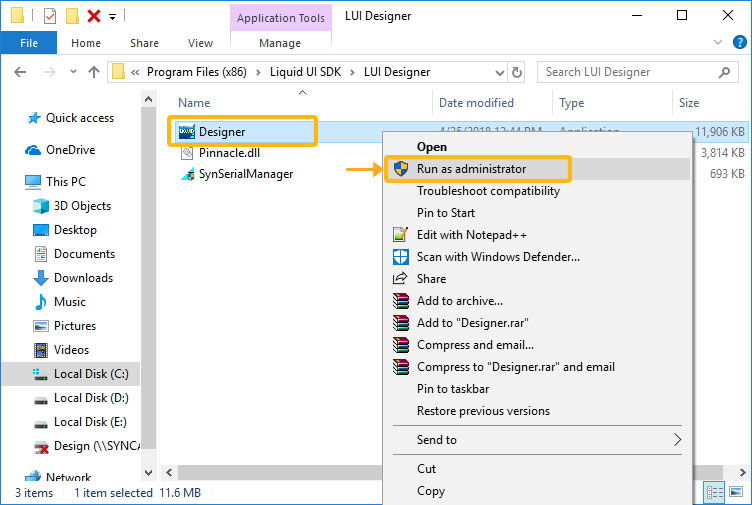This screenshot has width=752, height=505.
Task: Expand the address bar history dropdown
Action: (x=500, y=73)
